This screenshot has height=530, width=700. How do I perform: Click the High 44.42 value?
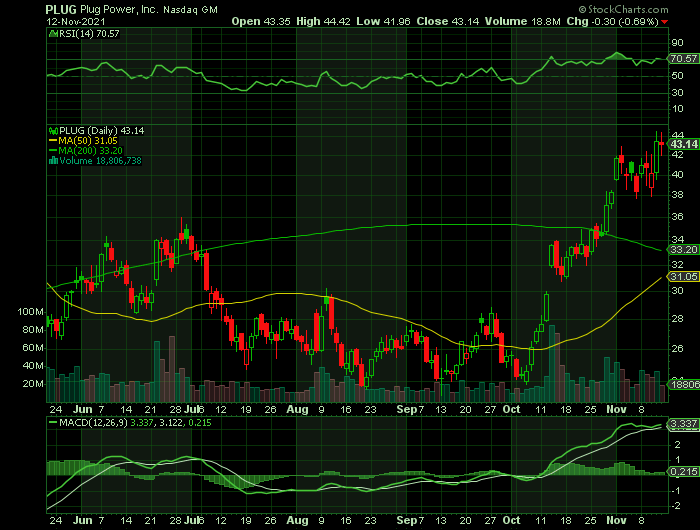(323, 21)
